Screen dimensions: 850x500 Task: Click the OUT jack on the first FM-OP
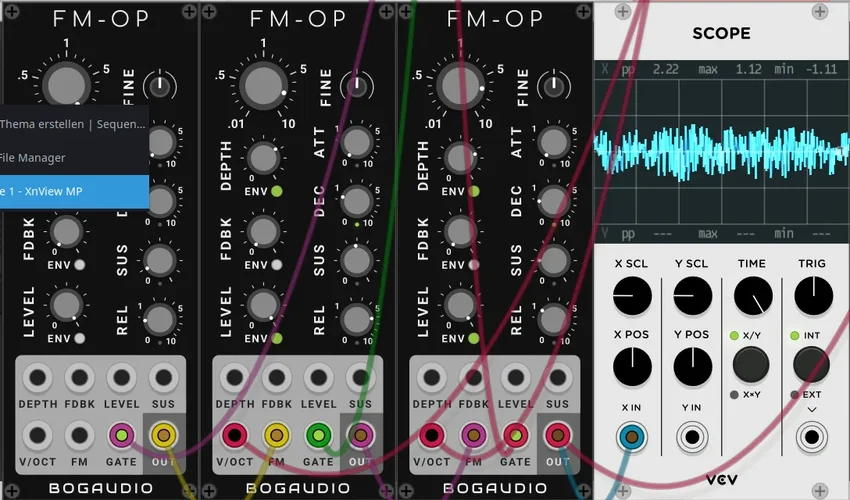[x=164, y=435]
